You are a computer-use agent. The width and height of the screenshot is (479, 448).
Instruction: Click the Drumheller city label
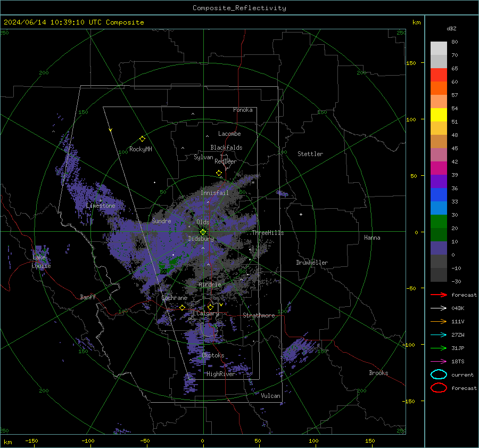tap(312, 263)
